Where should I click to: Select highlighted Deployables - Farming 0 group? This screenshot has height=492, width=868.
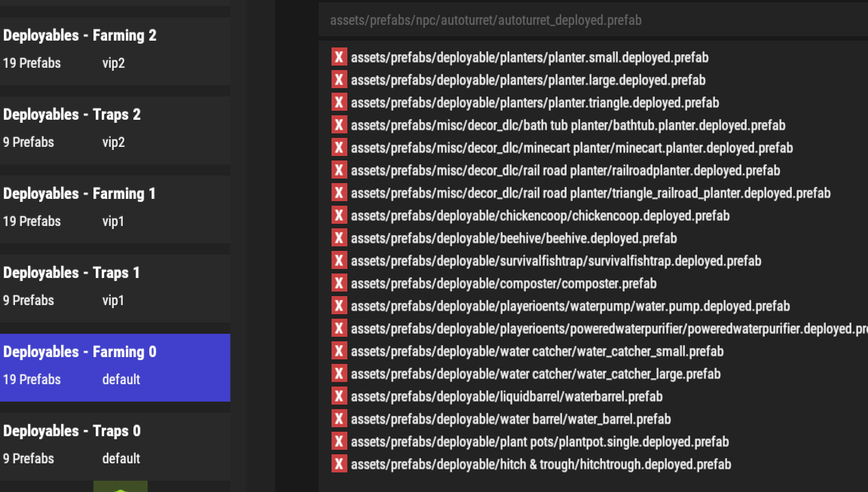[x=115, y=365]
